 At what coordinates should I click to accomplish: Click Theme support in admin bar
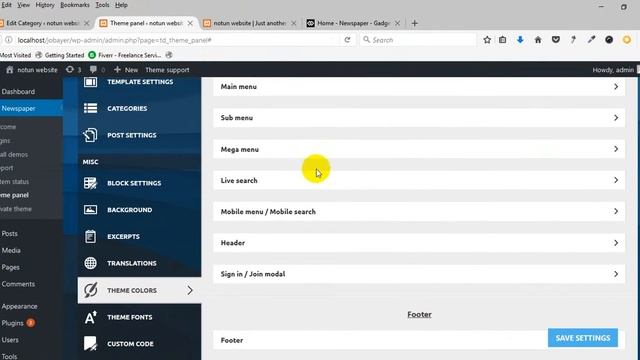click(x=167, y=70)
